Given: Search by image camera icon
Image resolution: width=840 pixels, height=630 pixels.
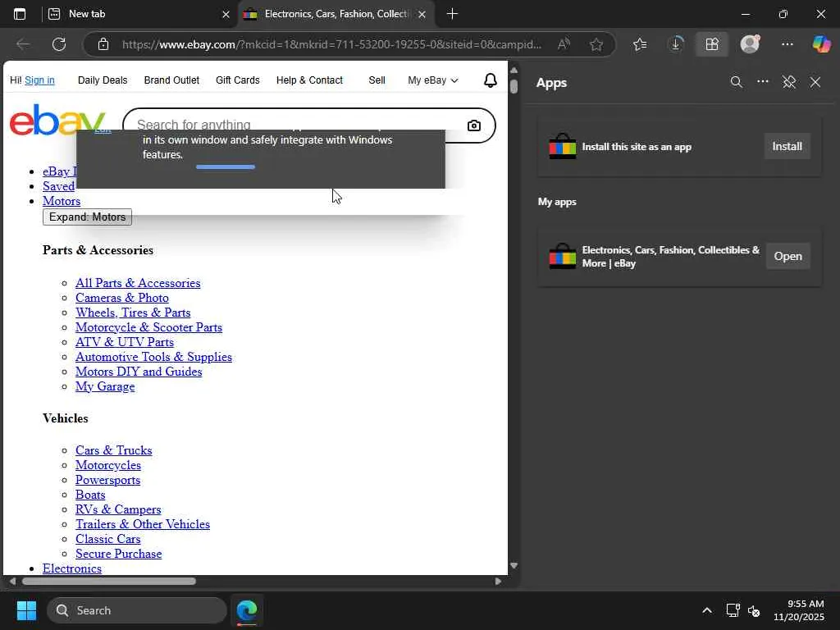Looking at the screenshot, I should pos(473,126).
